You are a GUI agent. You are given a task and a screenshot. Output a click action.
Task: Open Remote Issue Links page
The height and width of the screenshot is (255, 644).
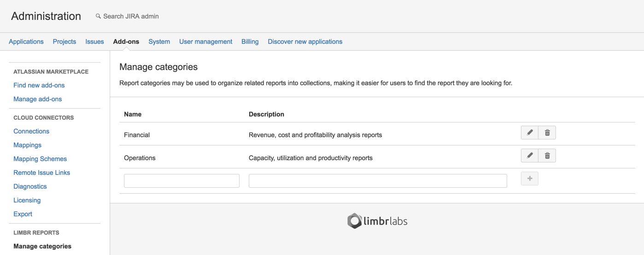(42, 173)
